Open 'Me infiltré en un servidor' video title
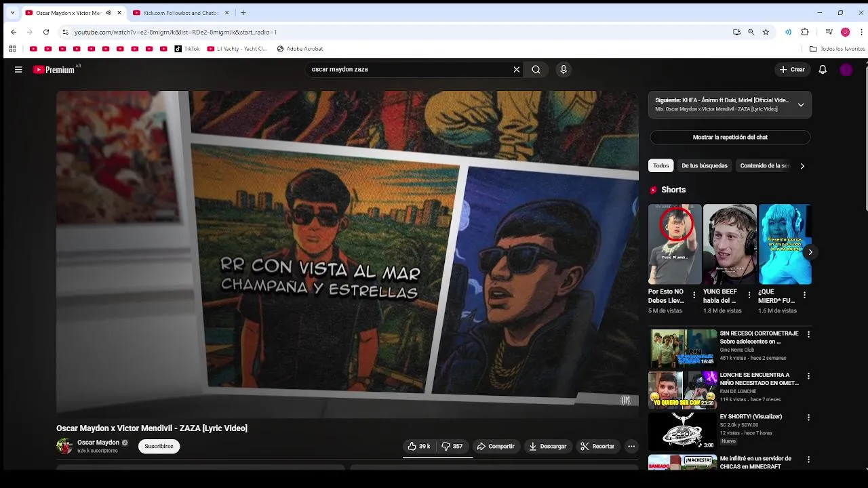868x488 pixels. 755,463
